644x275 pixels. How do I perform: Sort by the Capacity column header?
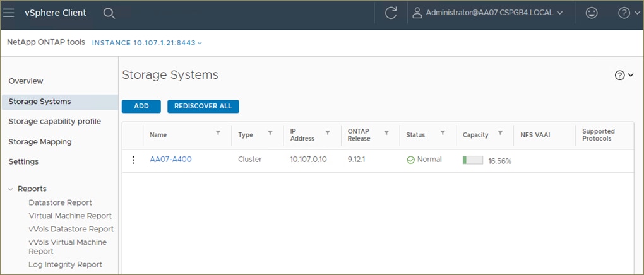tap(475, 134)
